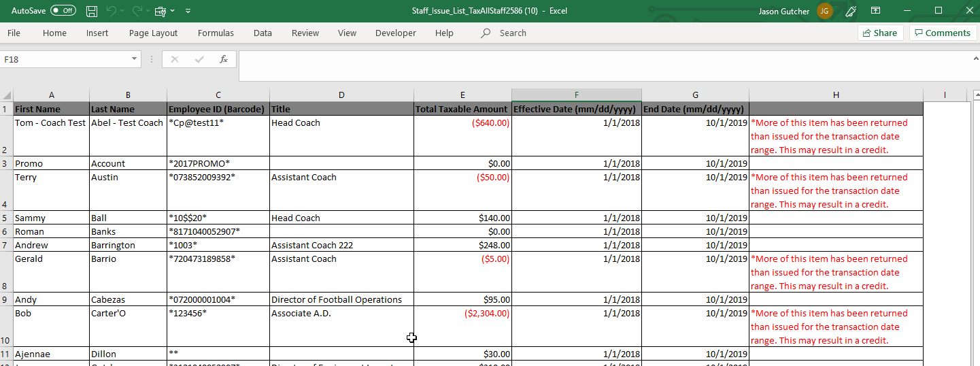The image size is (980, 366).
Task: Open the Comments button
Action: [943, 33]
